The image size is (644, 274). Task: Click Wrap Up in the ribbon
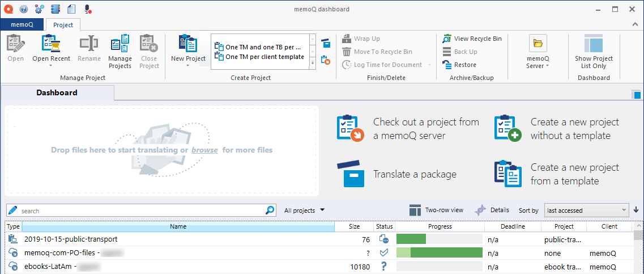(x=361, y=39)
